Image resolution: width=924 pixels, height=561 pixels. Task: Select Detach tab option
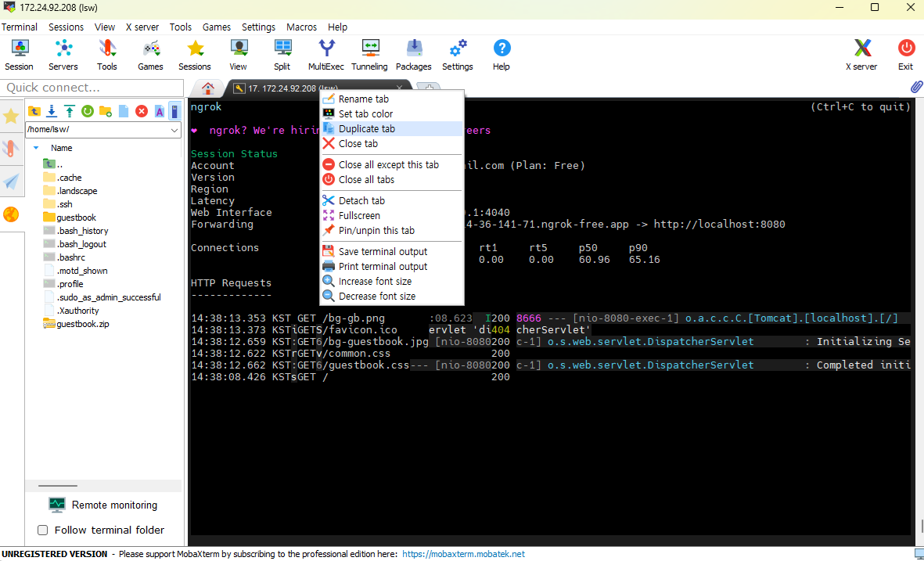pos(392,201)
